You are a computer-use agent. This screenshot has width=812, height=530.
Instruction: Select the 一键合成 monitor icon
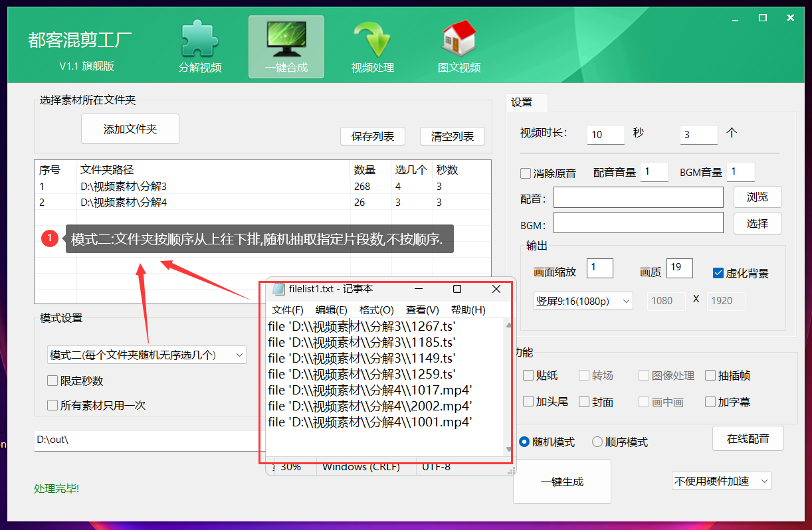click(286, 39)
